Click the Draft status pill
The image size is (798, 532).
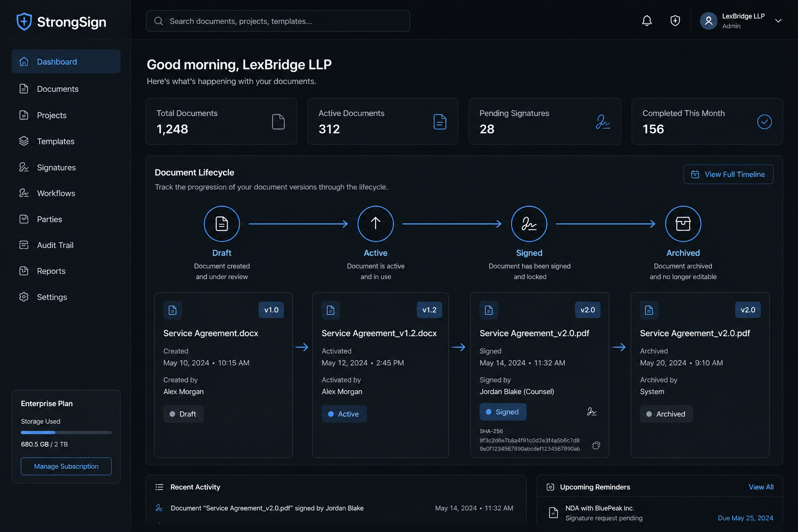[x=183, y=414]
